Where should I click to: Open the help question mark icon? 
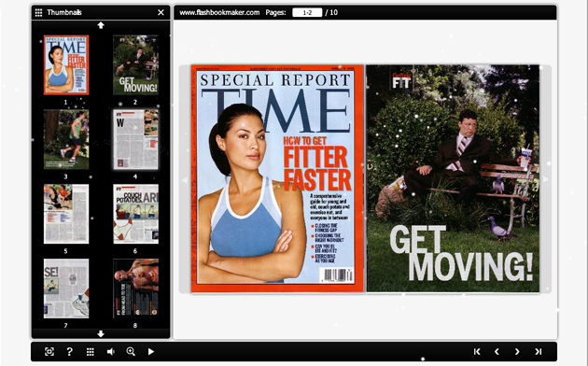(x=69, y=351)
